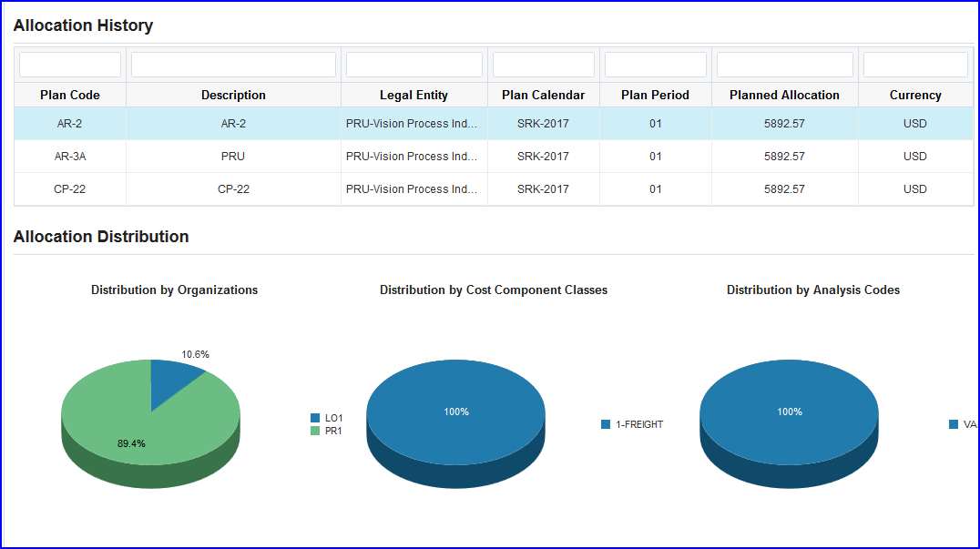This screenshot has width=980, height=549.
Task: Click the LO1 legend label
Action: click(x=333, y=418)
